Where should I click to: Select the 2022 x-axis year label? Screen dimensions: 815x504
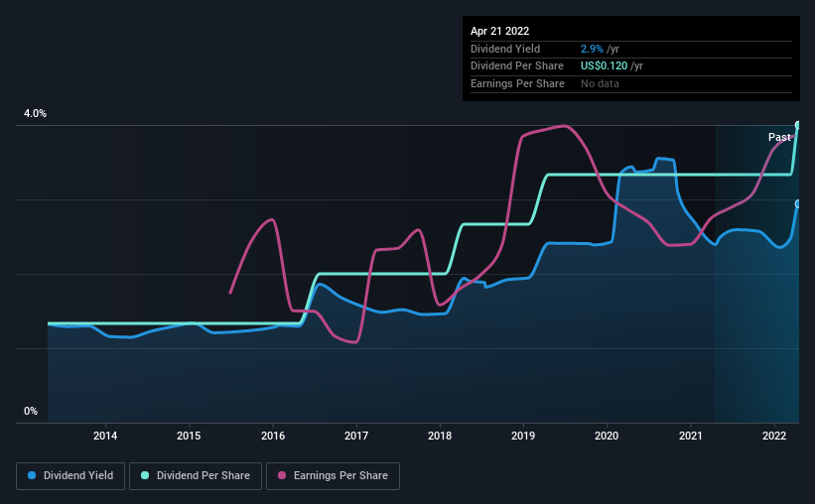[774, 436]
